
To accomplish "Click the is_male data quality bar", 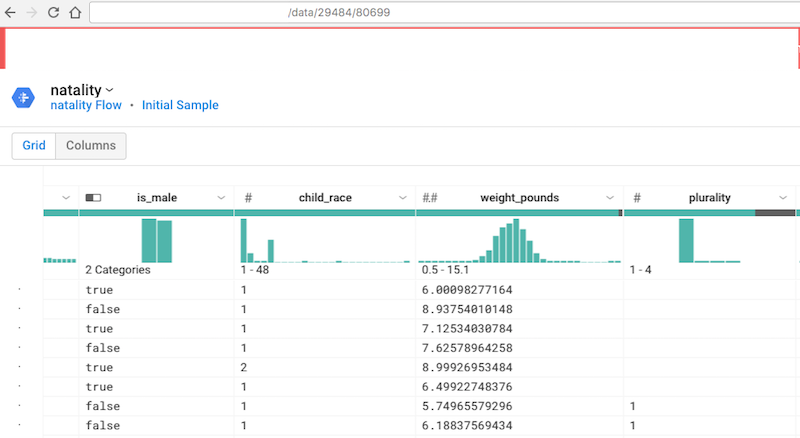I will coord(157,213).
